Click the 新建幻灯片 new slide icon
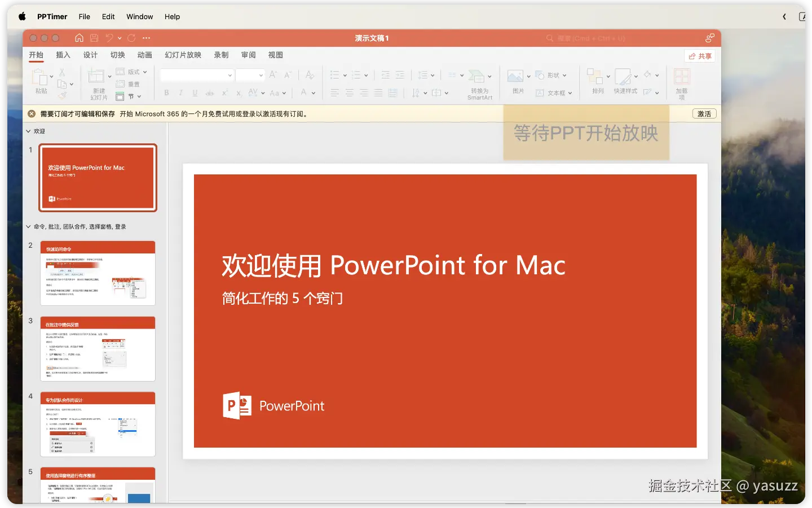The width and height of the screenshot is (812, 508). pyautogui.click(x=96, y=76)
